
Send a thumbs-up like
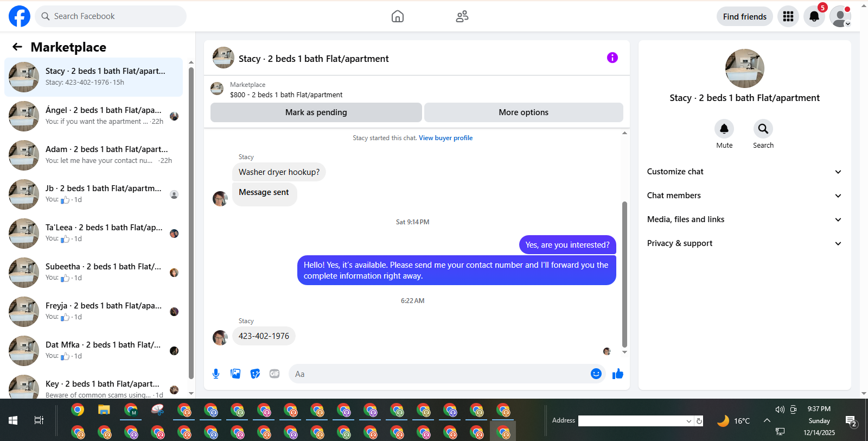click(618, 374)
